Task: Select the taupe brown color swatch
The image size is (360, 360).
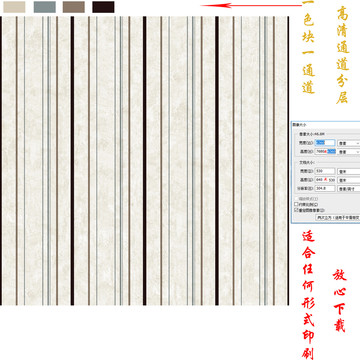Action: click(x=74, y=7)
